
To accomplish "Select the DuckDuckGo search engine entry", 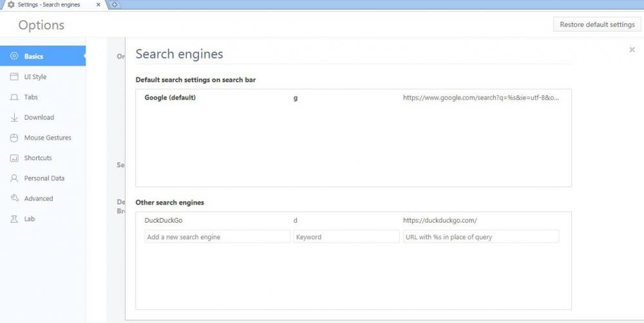I will 164,220.
